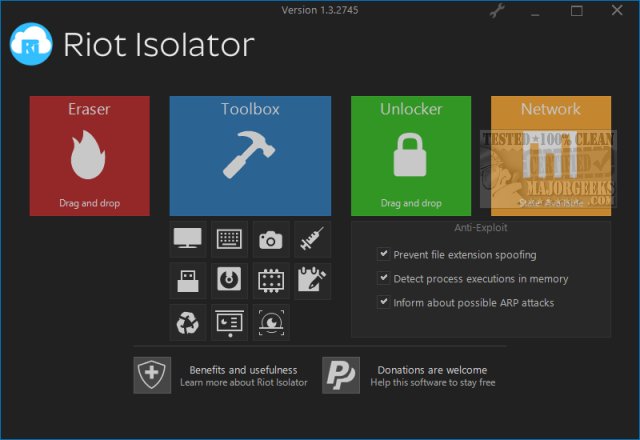Open the blue Toolbox tile
The image size is (640, 440).
coord(250,156)
